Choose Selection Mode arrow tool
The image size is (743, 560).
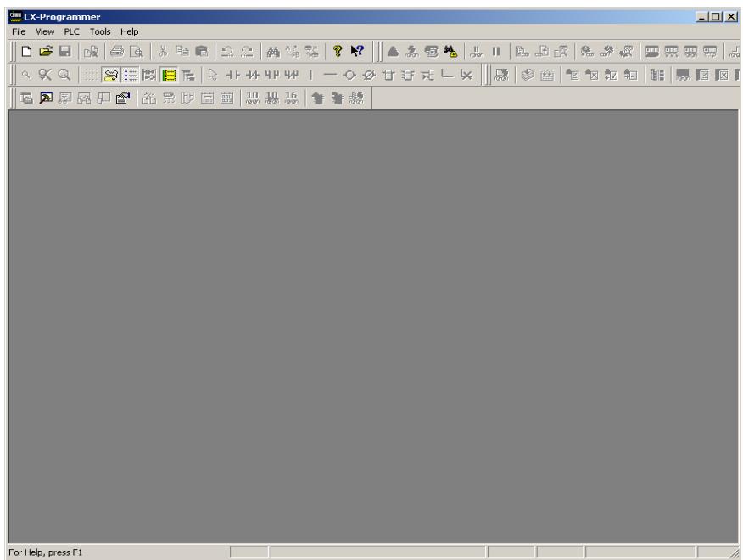click(213, 75)
